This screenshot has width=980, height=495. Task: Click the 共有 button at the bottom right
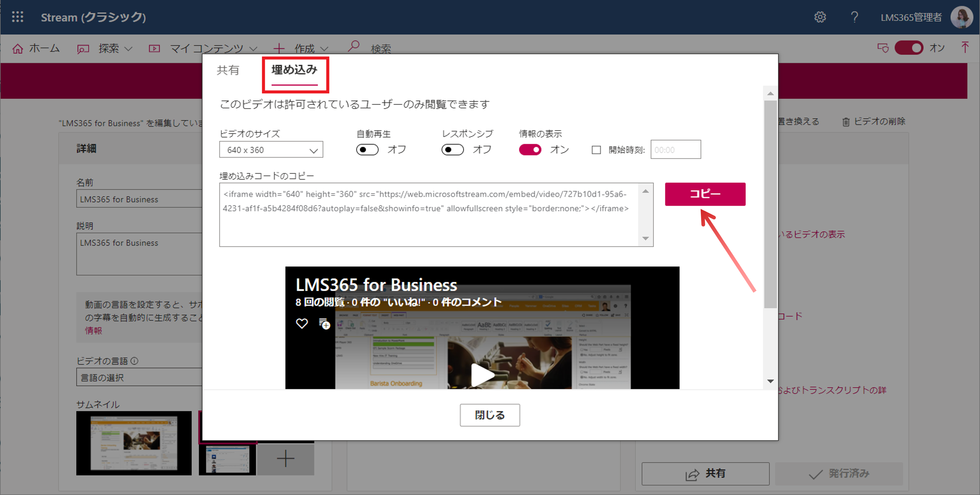[705, 474]
